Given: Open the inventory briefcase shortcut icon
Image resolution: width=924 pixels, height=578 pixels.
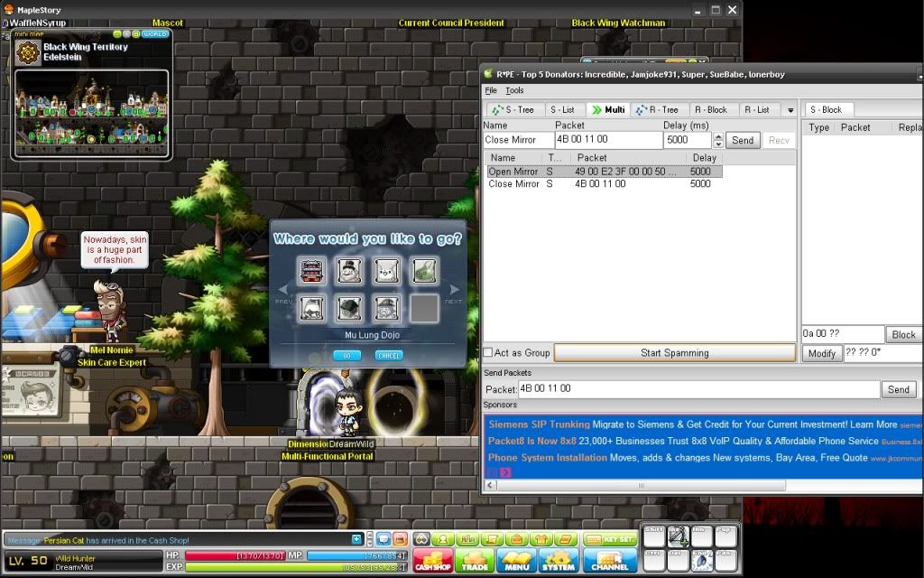Looking at the screenshot, I should 517,539.
